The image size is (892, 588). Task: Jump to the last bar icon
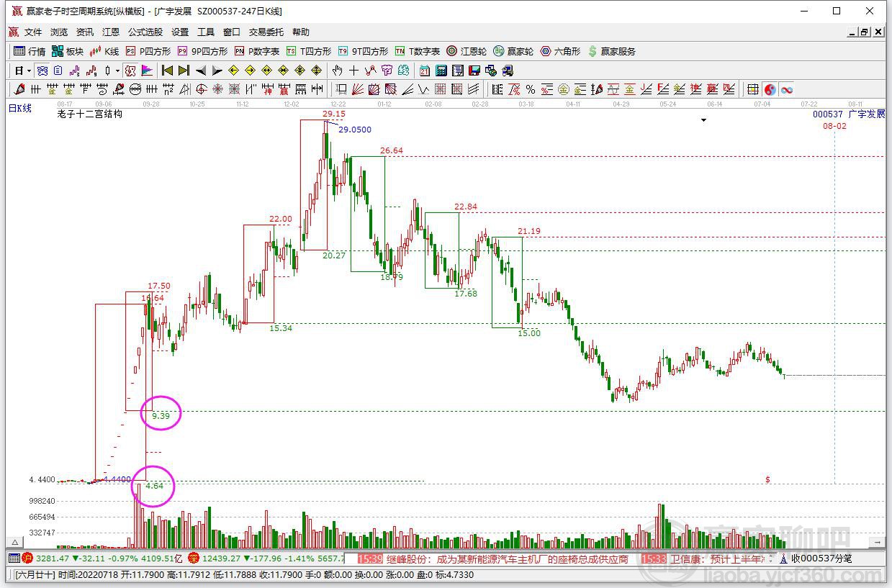(x=184, y=71)
